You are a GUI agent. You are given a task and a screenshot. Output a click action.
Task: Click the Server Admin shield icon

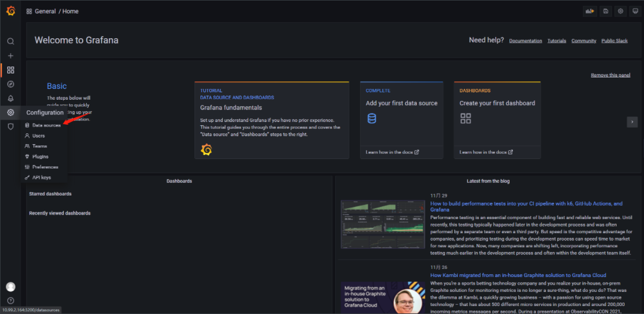point(10,127)
